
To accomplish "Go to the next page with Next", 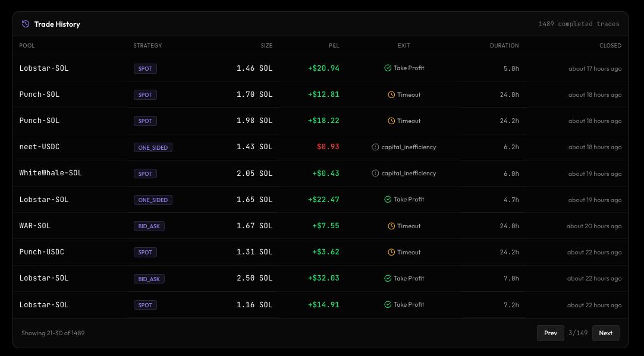I will coord(605,333).
